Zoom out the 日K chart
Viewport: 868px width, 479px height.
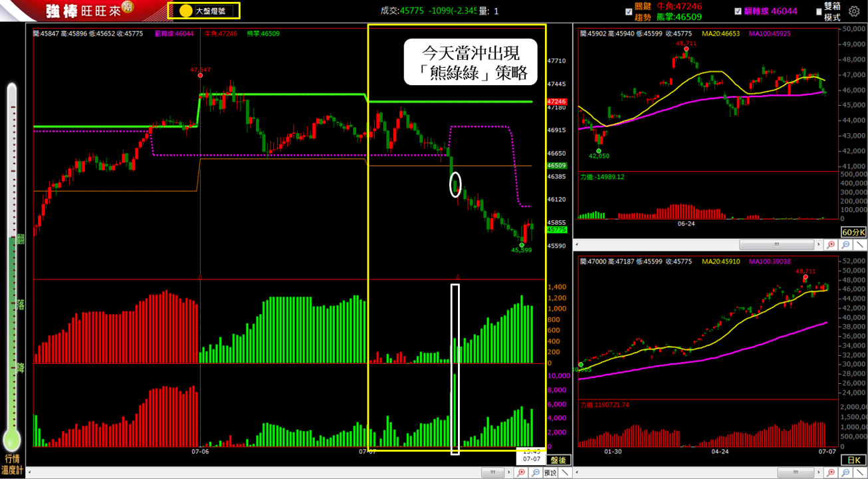(x=846, y=472)
